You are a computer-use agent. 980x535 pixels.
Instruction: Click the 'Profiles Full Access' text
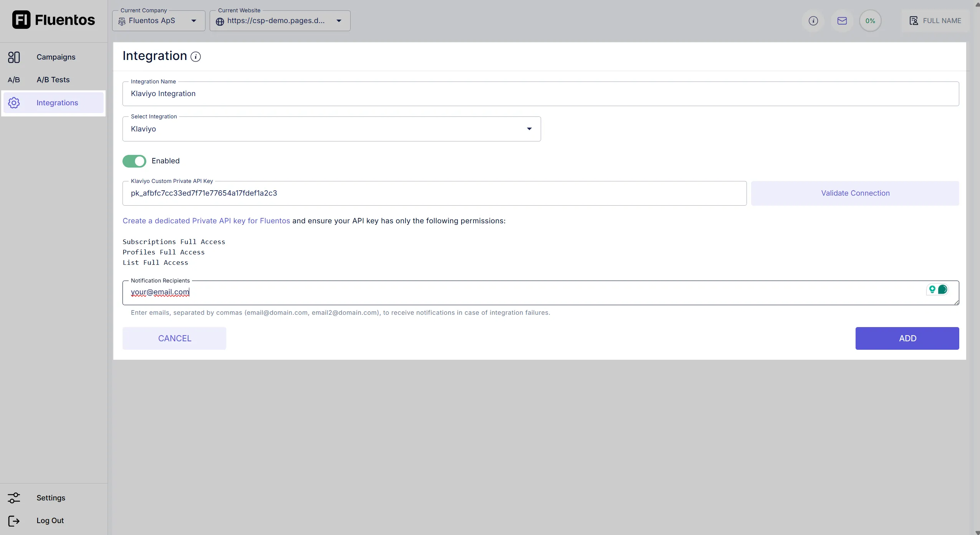[164, 252]
